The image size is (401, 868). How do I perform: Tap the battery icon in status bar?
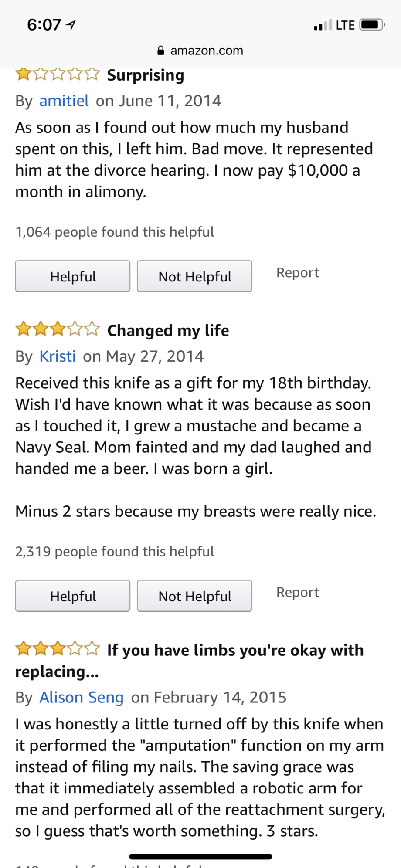371,25
